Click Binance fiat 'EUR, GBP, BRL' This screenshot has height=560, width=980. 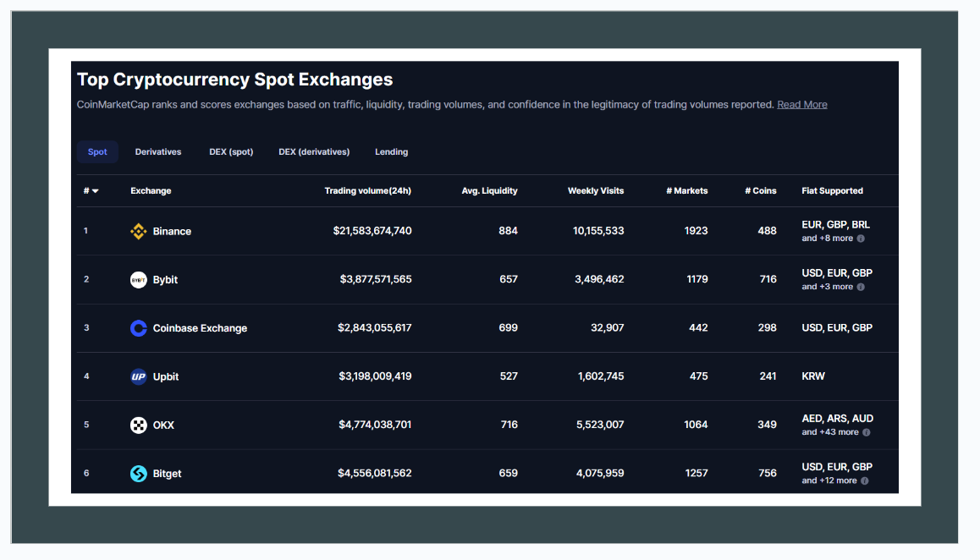pyautogui.click(x=835, y=224)
